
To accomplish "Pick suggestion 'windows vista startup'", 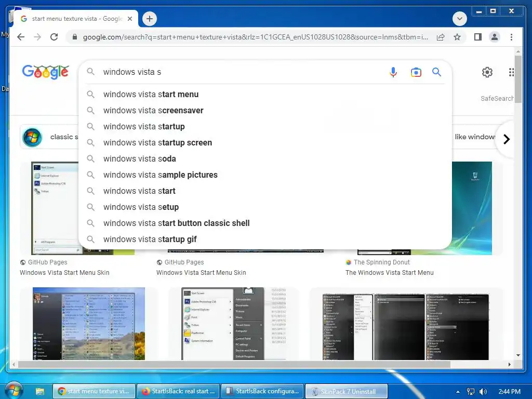I will click(x=265, y=127).
